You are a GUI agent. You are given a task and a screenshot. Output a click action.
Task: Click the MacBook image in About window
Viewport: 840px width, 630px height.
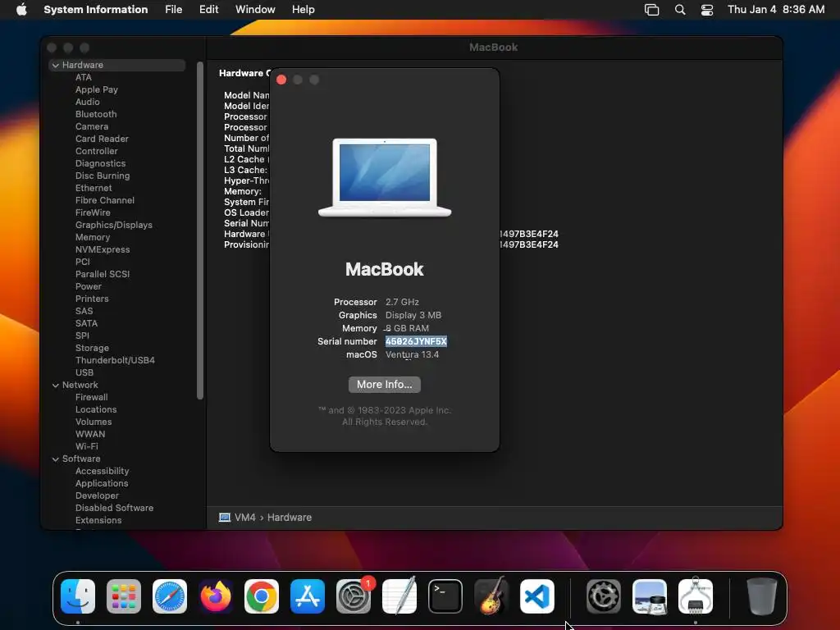click(385, 177)
